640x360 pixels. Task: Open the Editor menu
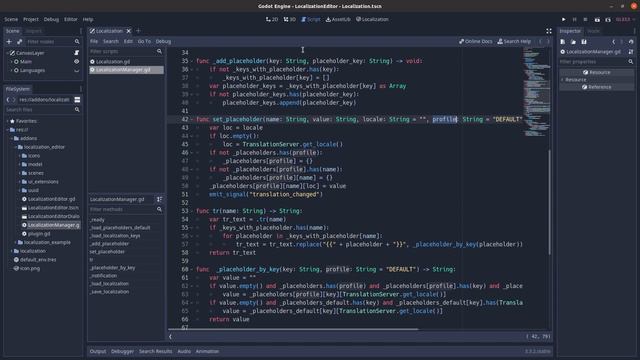(71, 19)
